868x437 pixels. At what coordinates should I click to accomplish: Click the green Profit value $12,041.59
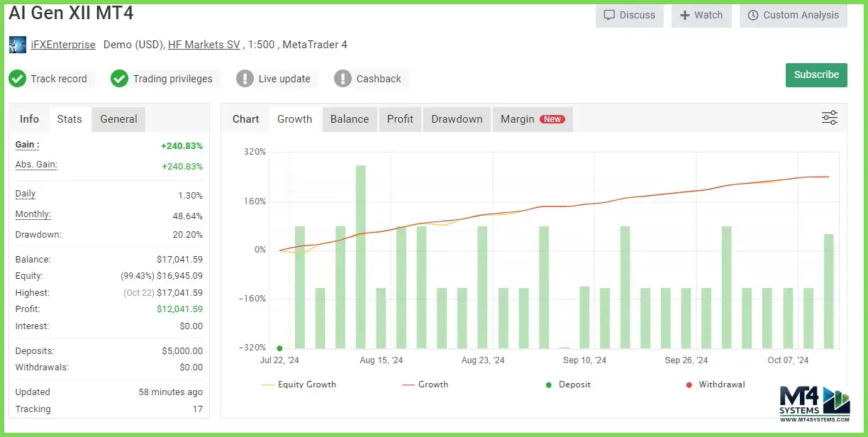pyautogui.click(x=179, y=309)
